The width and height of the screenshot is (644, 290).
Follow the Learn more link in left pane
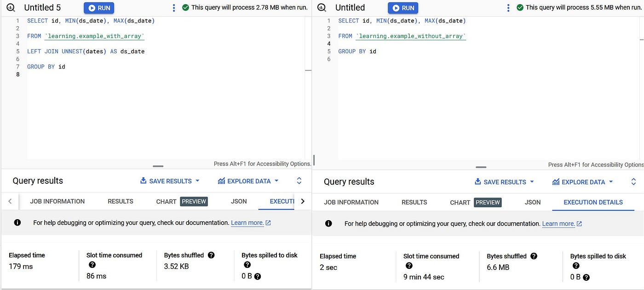click(251, 222)
